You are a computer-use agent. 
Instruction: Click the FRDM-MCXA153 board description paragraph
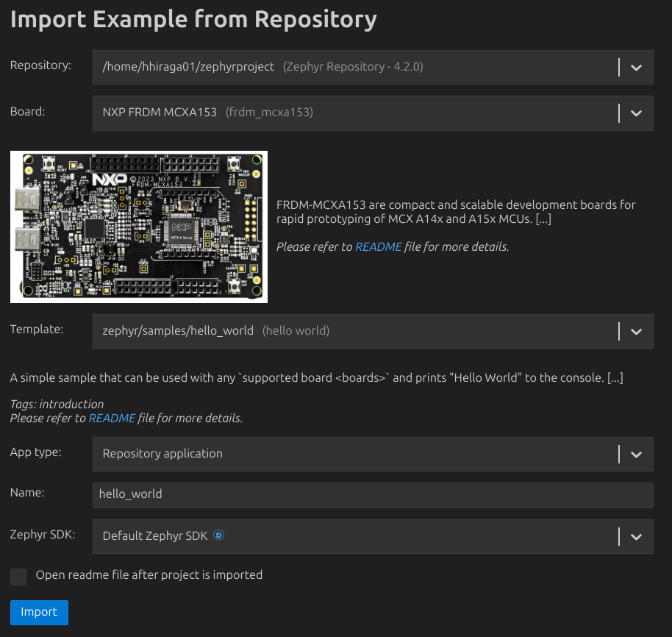click(x=456, y=212)
